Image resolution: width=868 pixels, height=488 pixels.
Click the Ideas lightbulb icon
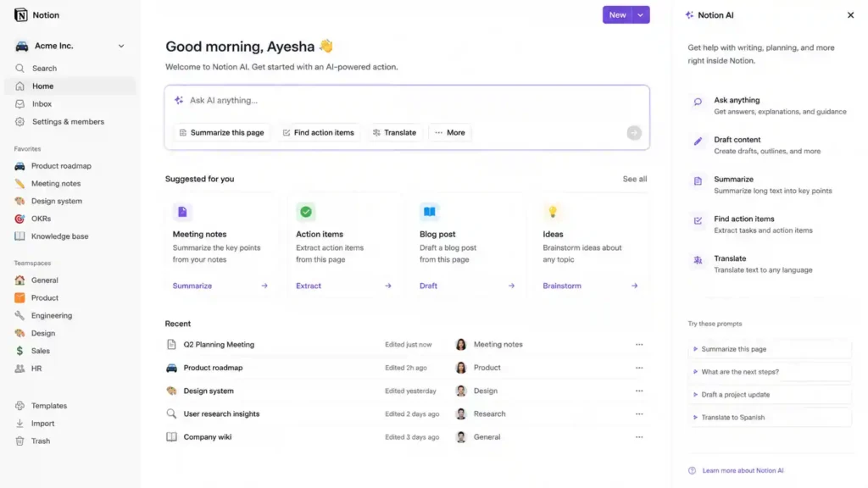click(x=553, y=211)
